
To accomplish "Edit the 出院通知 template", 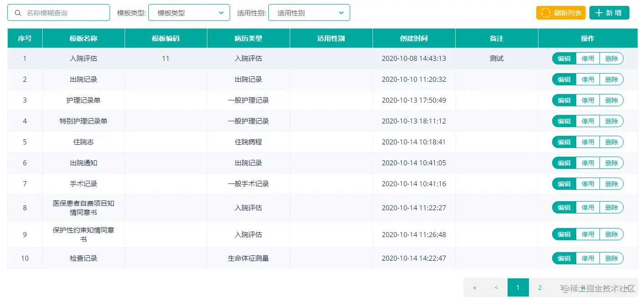I will coord(564,163).
